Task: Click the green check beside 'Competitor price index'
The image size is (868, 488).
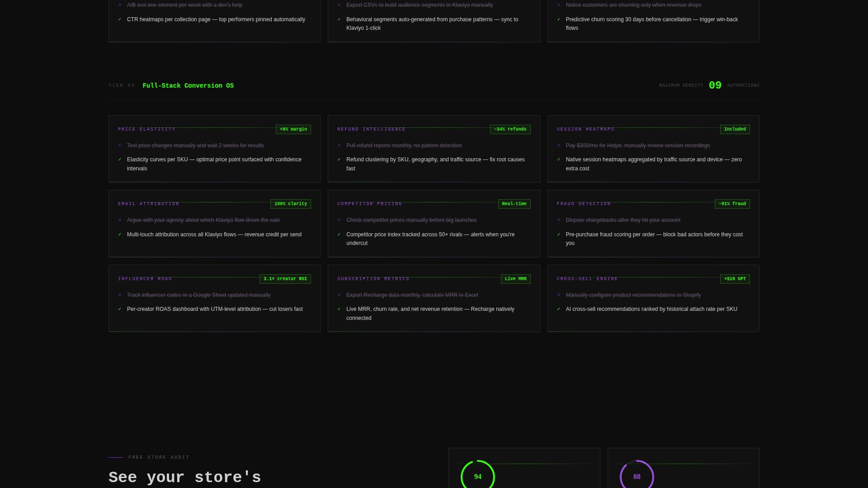Action: click(x=339, y=235)
